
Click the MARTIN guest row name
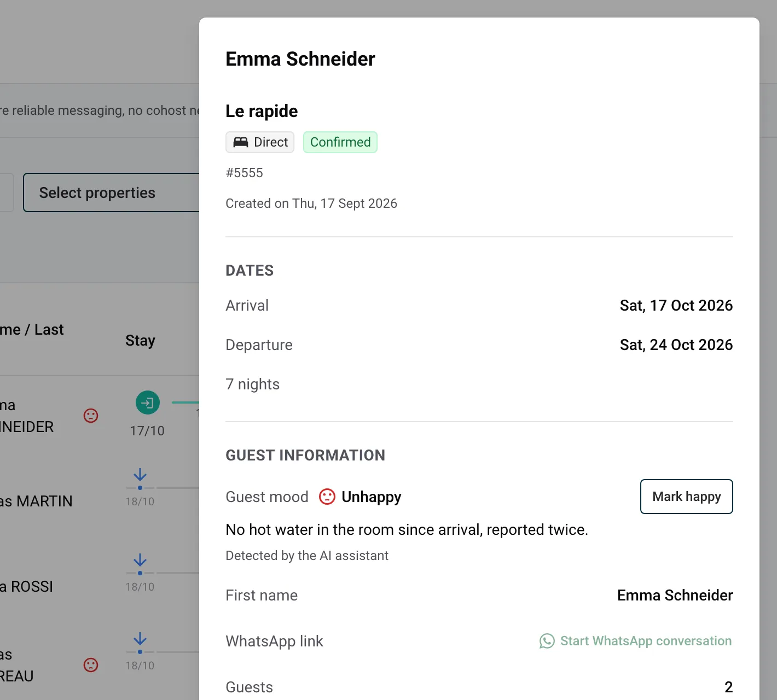[x=36, y=501]
